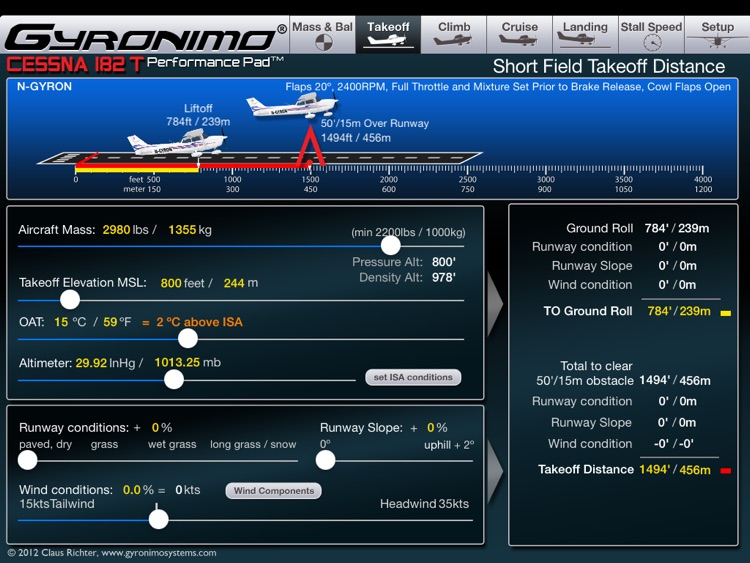Click the airplane clearing the 50' obstacle
The image size is (750, 563).
(292, 105)
